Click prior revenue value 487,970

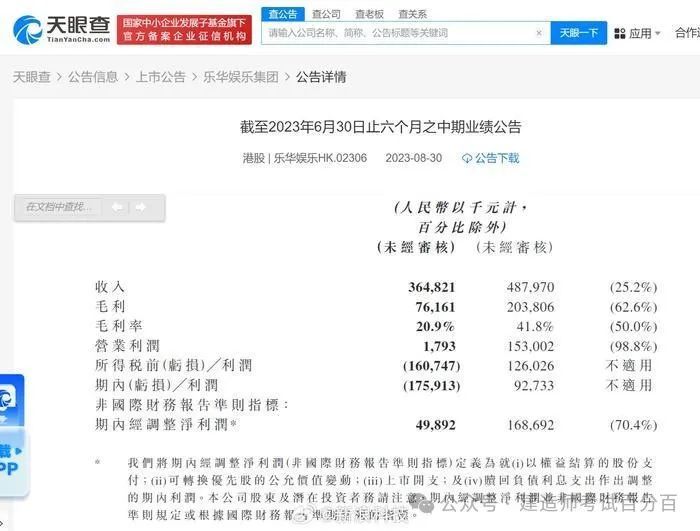(x=530, y=287)
